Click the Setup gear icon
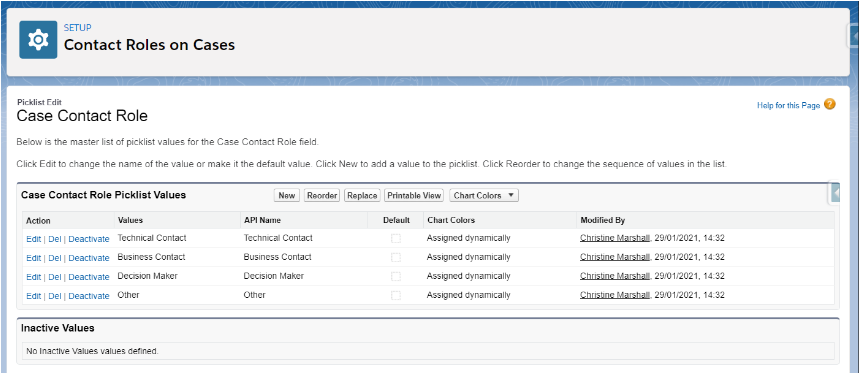The image size is (859, 373). point(38,40)
